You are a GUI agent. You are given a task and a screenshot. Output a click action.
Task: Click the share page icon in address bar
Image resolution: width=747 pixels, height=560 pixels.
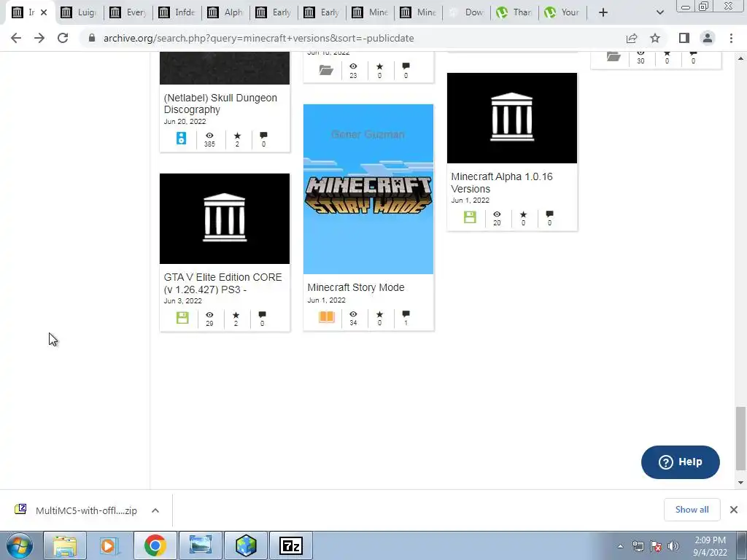coord(632,38)
